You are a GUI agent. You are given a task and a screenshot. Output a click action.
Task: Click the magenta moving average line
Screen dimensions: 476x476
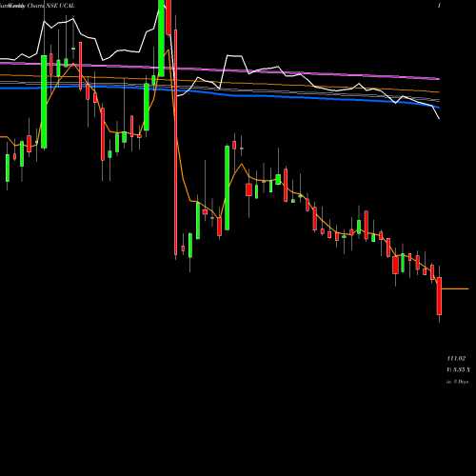coord(220,70)
